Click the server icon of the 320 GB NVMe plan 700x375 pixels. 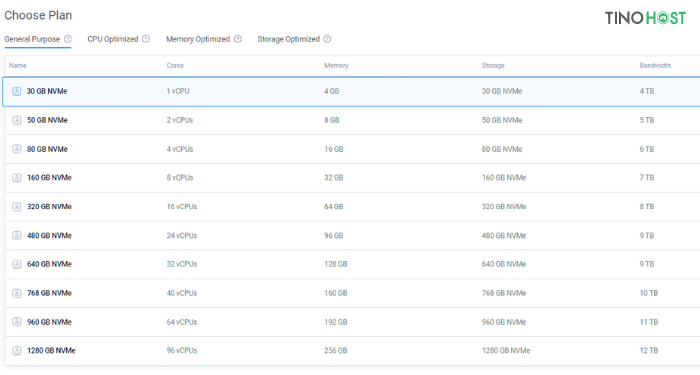[17, 207]
